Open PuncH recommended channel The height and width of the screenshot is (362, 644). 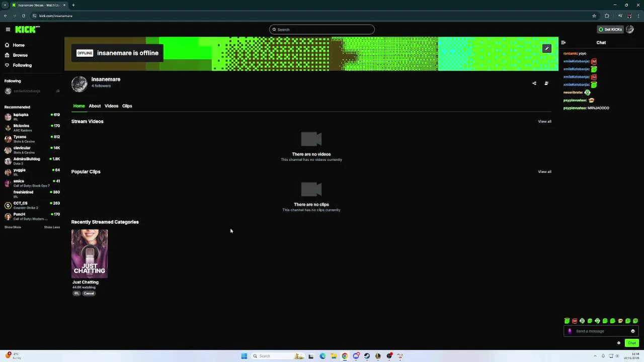[32, 216]
